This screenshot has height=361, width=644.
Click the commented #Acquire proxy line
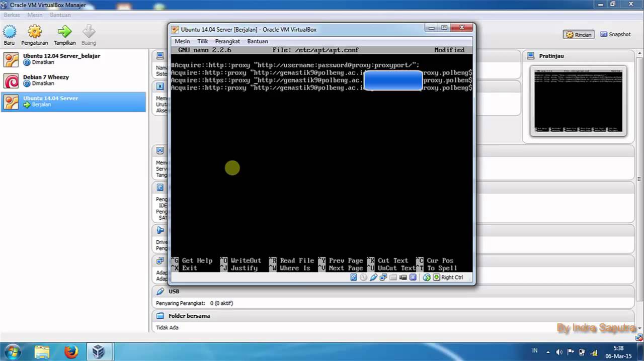coord(295,65)
